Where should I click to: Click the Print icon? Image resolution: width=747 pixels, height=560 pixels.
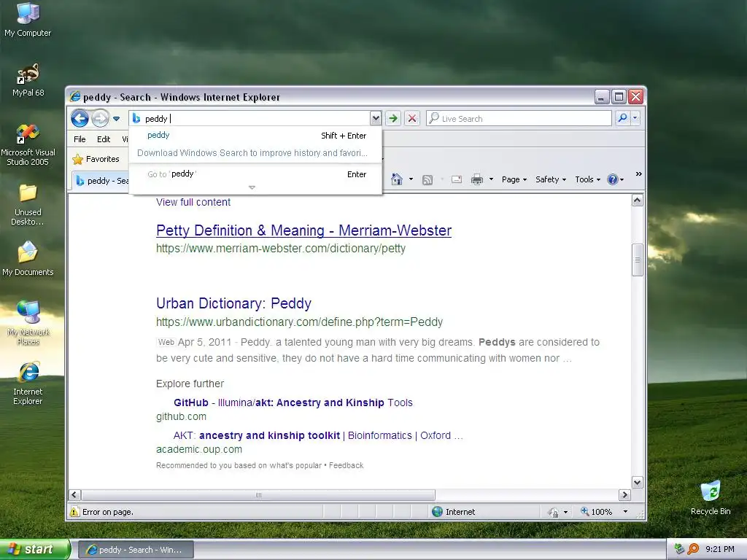[x=476, y=179]
